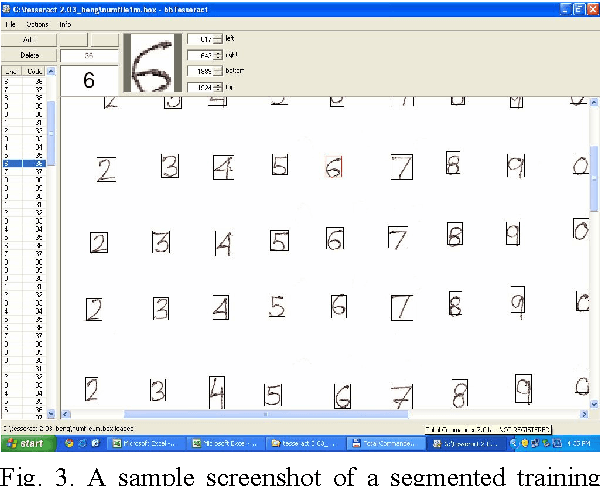The width and height of the screenshot is (602, 486).
Task: Click the large character field showing 6
Action: [x=89, y=81]
